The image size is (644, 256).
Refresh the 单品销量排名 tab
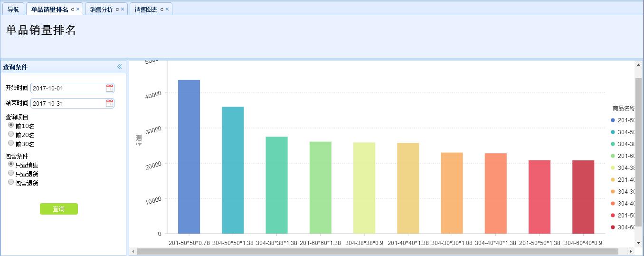point(73,10)
